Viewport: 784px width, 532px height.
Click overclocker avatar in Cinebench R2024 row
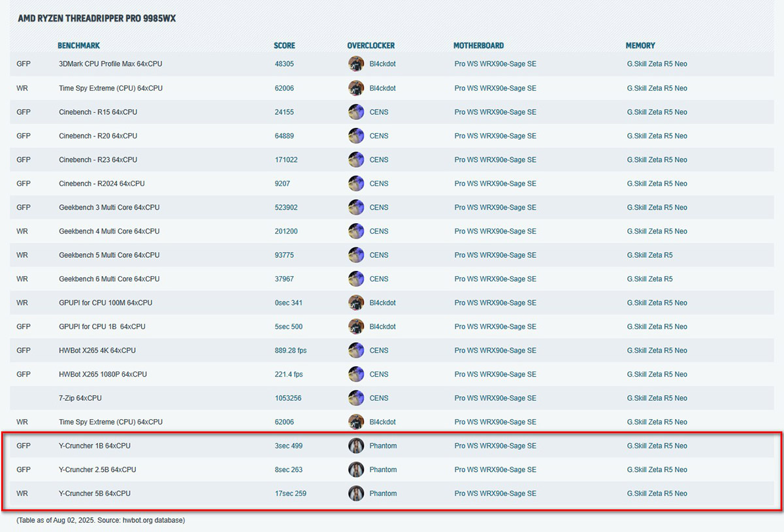356,183
